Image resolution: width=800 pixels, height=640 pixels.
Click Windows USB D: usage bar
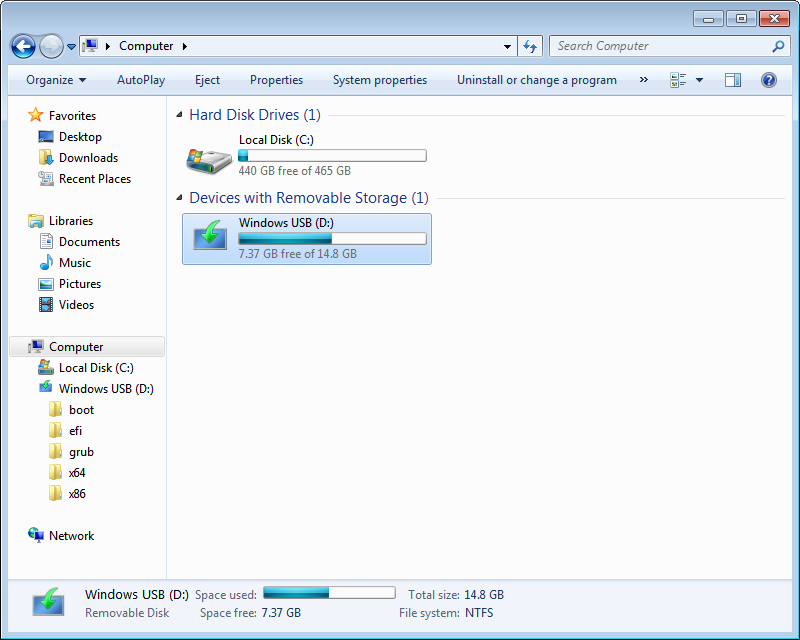(332, 238)
